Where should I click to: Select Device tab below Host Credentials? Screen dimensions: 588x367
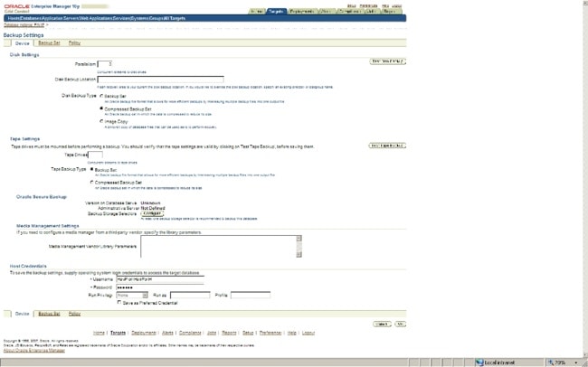(22, 314)
